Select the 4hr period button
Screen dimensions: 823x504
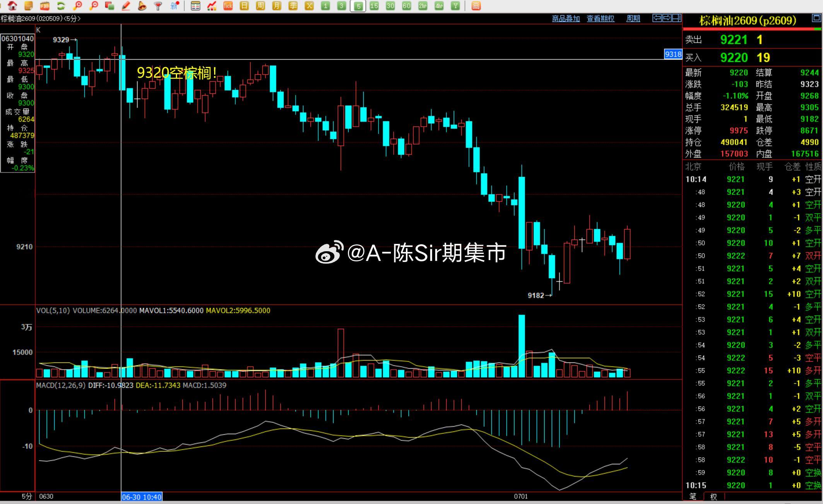coord(439,6)
